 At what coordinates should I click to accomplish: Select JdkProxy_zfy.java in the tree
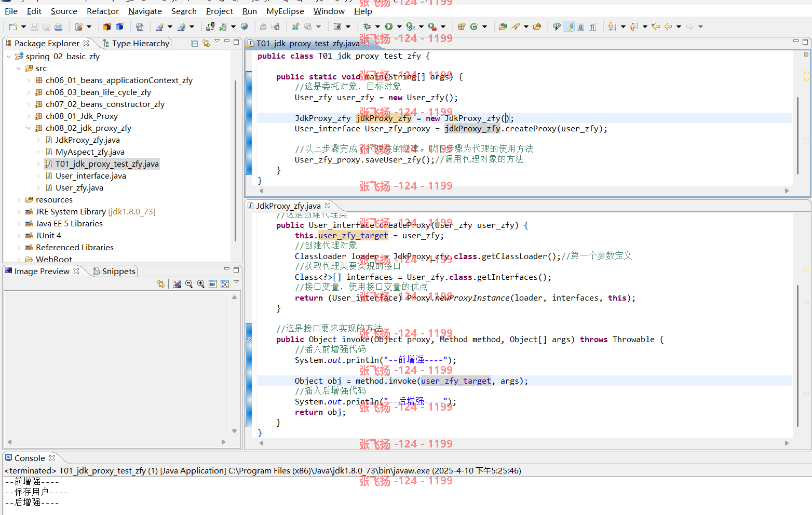[x=88, y=140]
